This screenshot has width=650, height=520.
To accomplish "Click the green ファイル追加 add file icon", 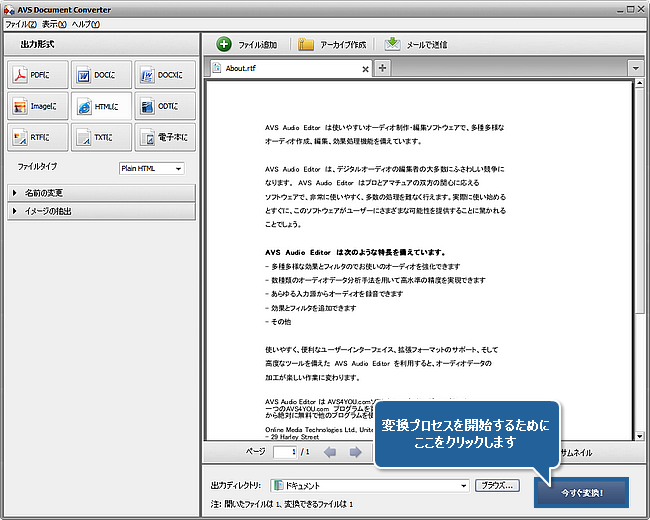I will click(224, 44).
